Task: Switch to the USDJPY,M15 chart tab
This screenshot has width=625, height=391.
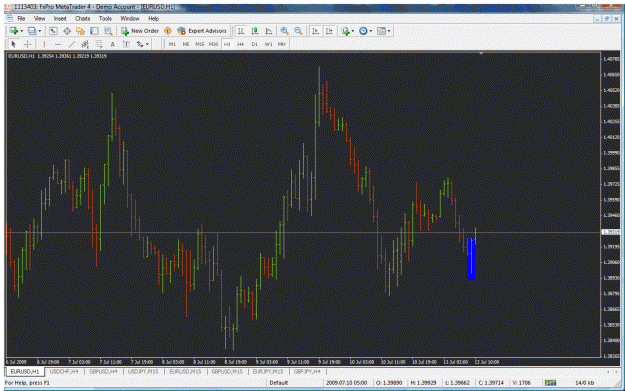Action: click(x=143, y=371)
